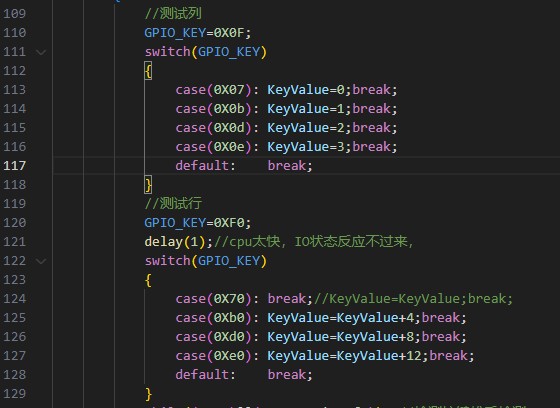
Task: Click KeyValue+8 expression on line 126
Action: pyautogui.click(x=375, y=337)
